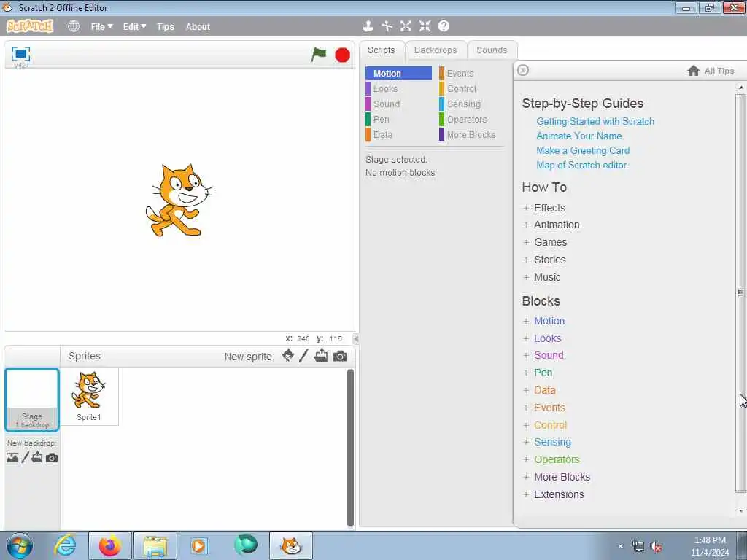
Task: Click the Tips panel scrollbar
Action: tap(740, 293)
